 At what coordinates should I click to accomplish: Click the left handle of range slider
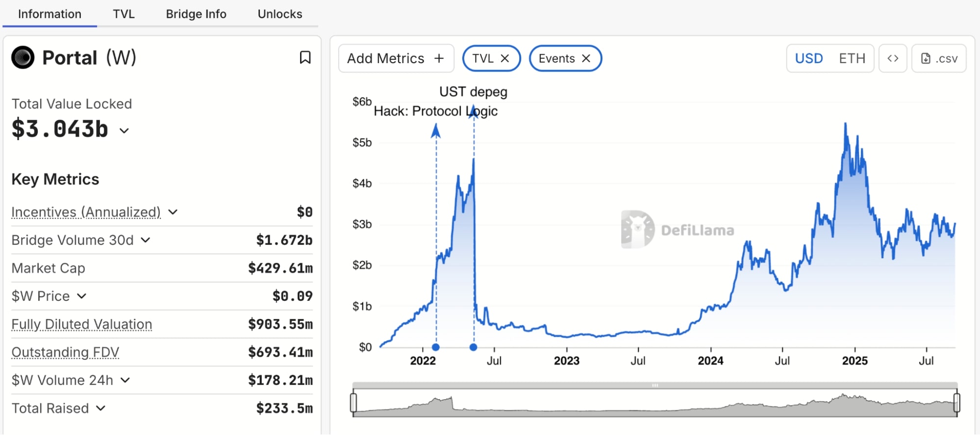pyautogui.click(x=353, y=403)
